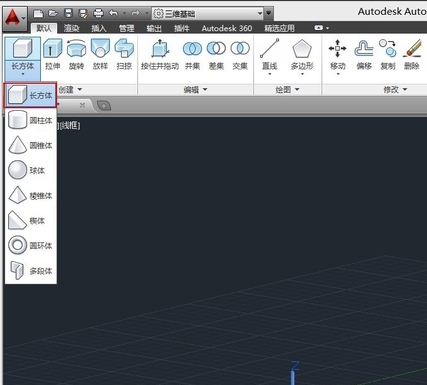Select the 移动 move tool
The width and height of the screenshot is (427, 385).
click(338, 55)
